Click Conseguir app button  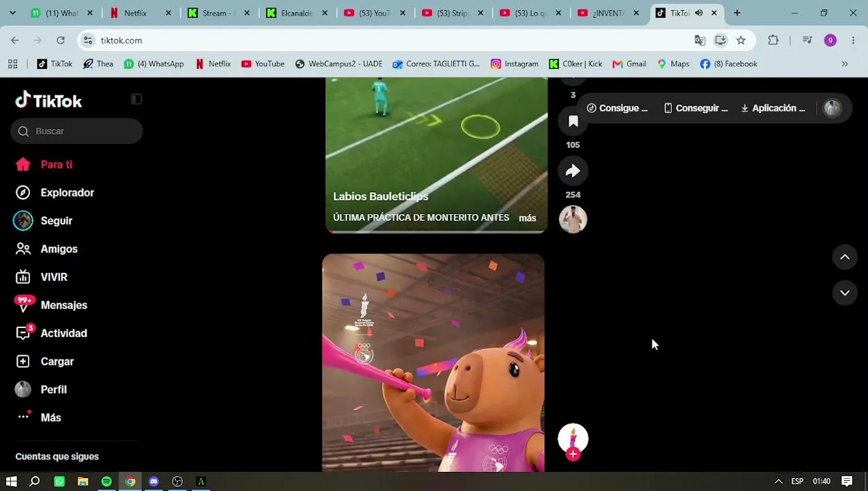click(x=696, y=108)
